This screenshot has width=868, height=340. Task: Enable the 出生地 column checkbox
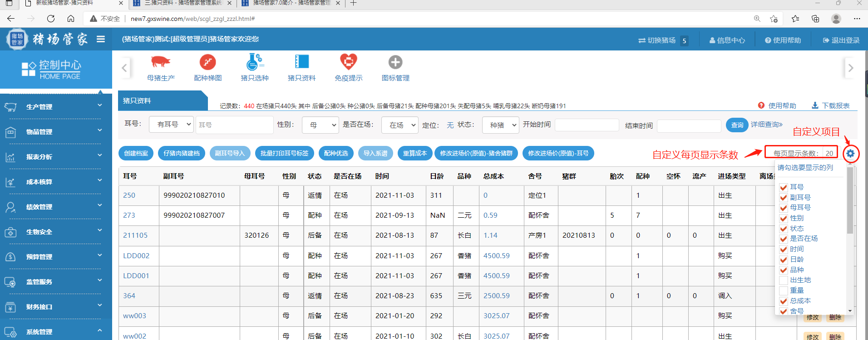(783, 280)
